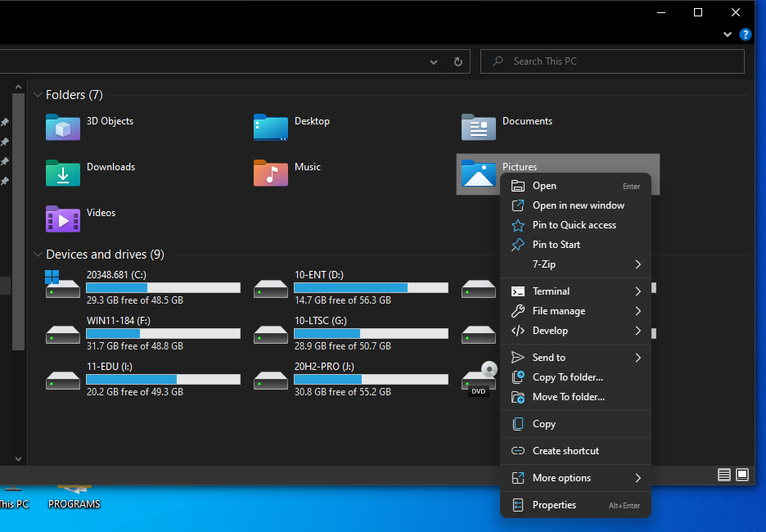Select the WIN11-184 (F:) drive icon
This screenshot has height=532, width=766.
click(x=62, y=334)
